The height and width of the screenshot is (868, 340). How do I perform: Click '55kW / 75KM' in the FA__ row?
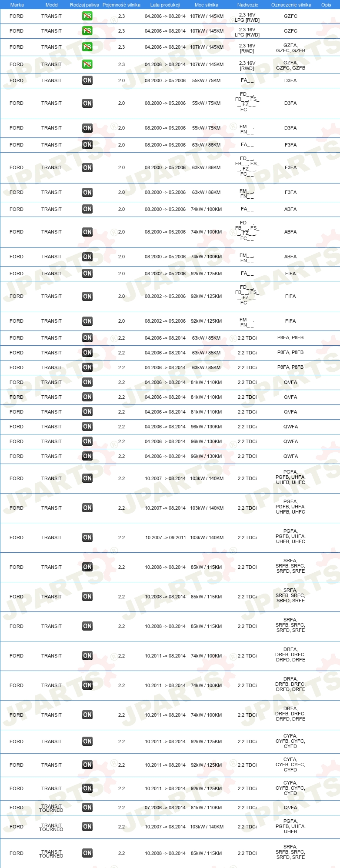[207, 80]
